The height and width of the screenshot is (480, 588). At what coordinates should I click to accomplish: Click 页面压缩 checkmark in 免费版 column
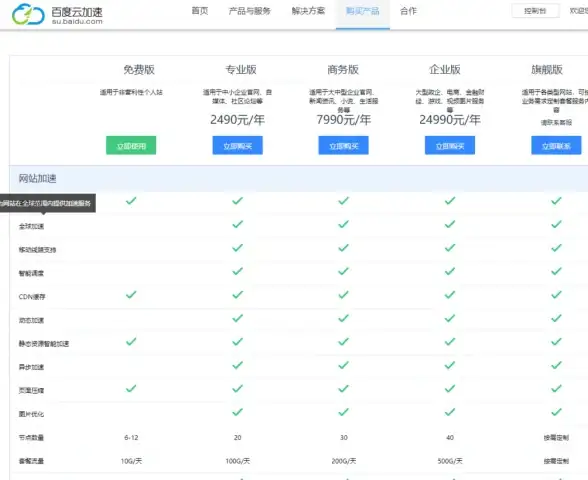coord(131,388)
